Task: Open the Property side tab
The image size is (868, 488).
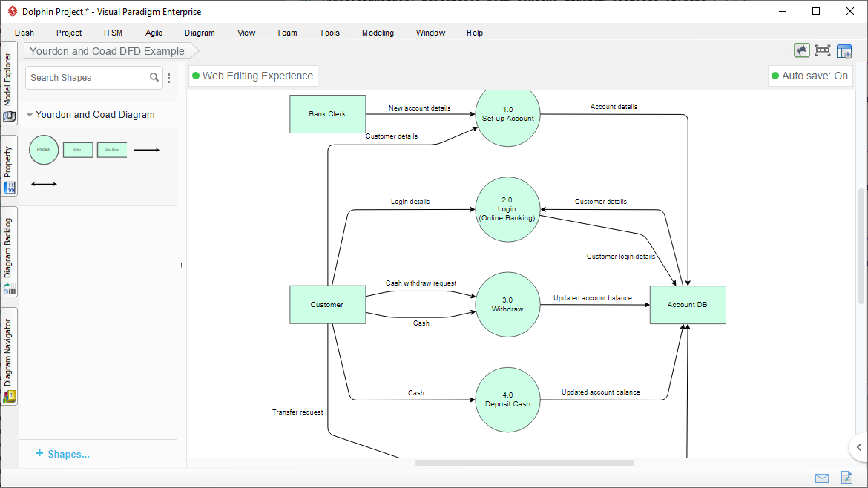Action: pyautogui.click(x=9, y=166)
